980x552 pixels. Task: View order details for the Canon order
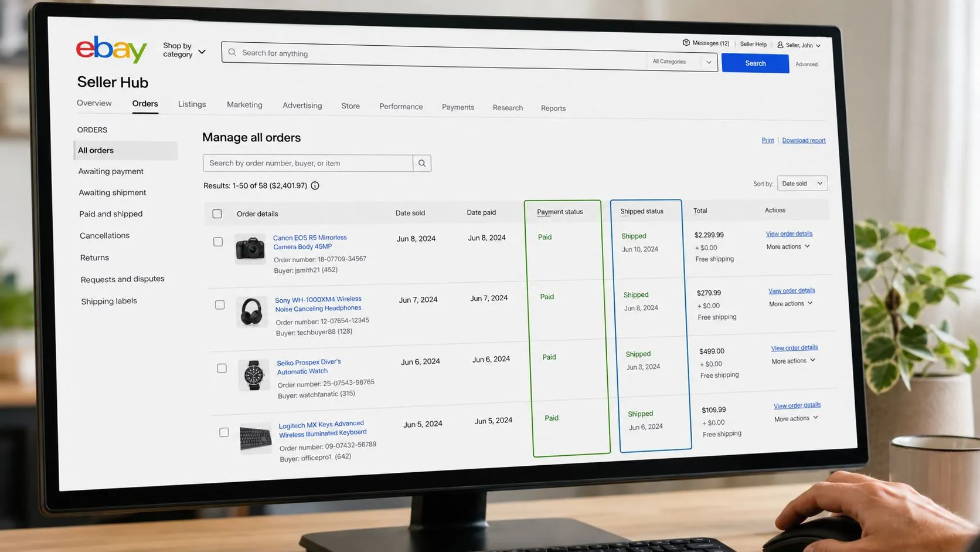(789, 233)
